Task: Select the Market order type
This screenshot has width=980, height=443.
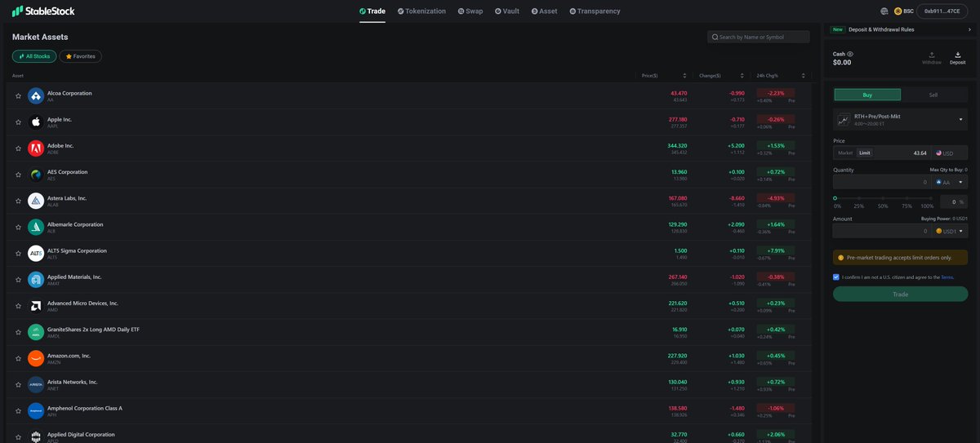Action: 845,153
